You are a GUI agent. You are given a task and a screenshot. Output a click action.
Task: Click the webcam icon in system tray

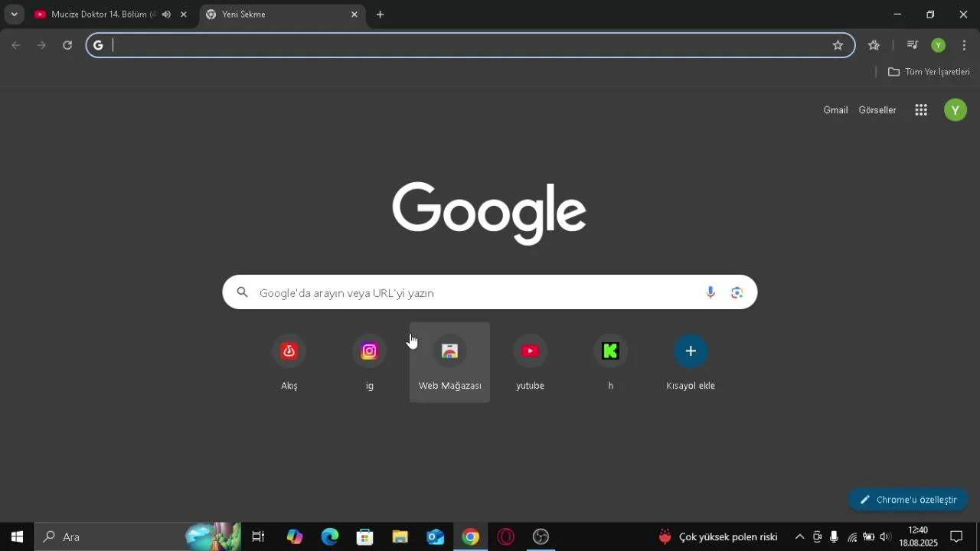coord(817,537)
